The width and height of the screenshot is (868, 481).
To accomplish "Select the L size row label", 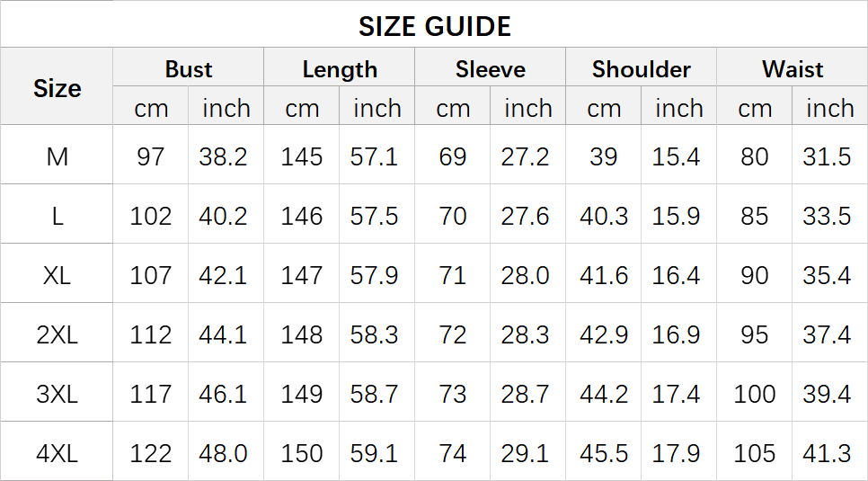I will pos(57,216).
